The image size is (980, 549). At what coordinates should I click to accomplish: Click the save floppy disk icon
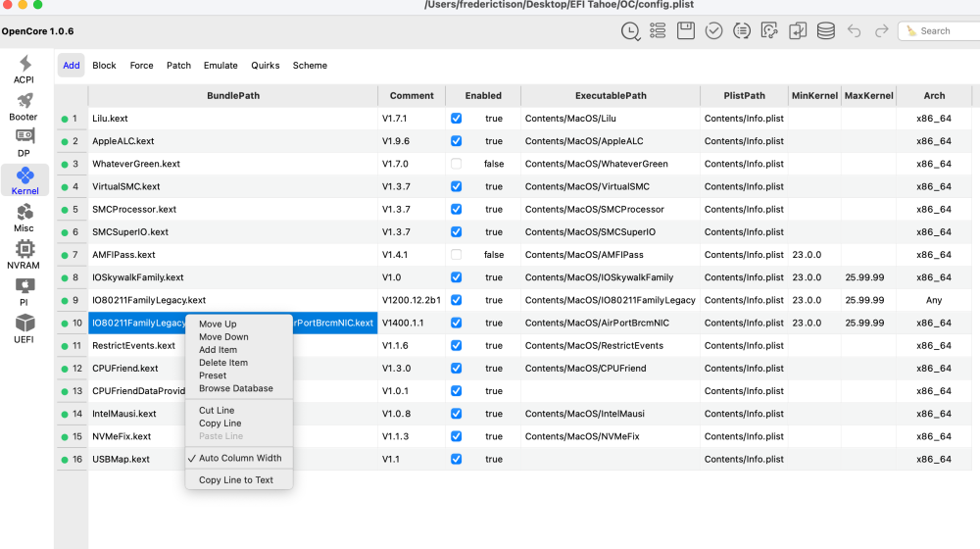point(686,30)
